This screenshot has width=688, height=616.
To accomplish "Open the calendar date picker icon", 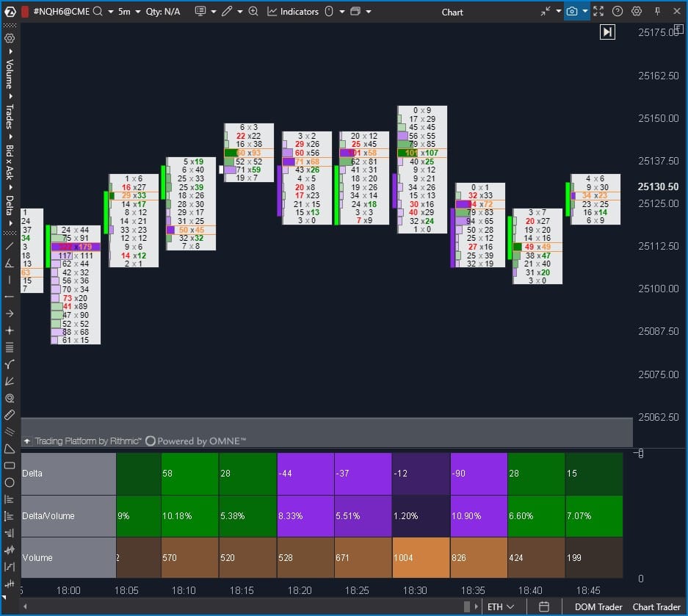I will click(544, 606).
